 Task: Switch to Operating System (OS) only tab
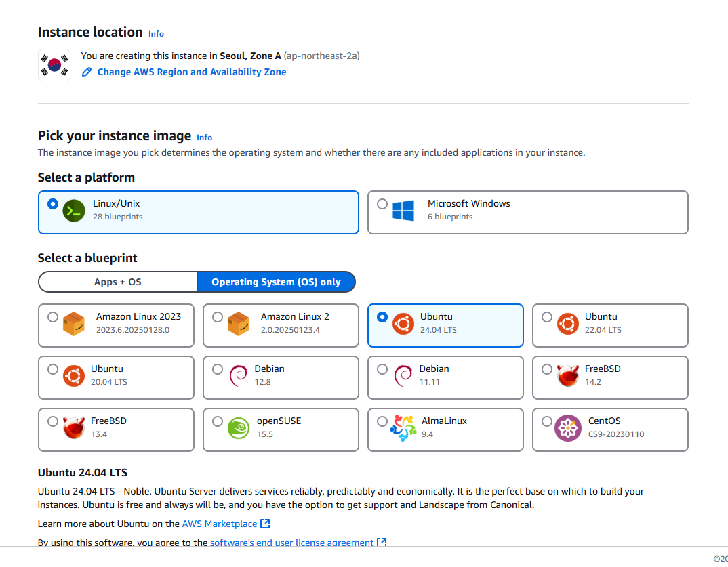(277, 282)
